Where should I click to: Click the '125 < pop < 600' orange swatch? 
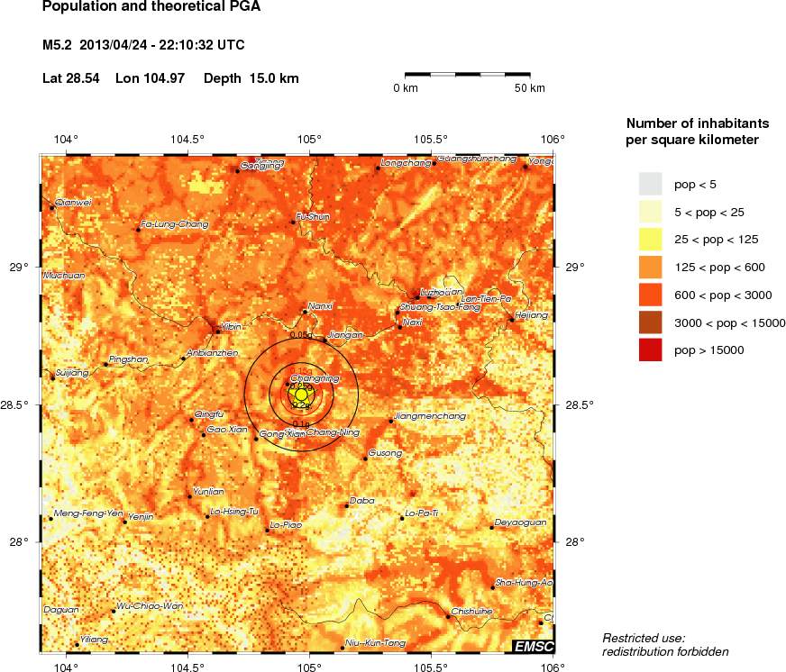coord(650,267)
